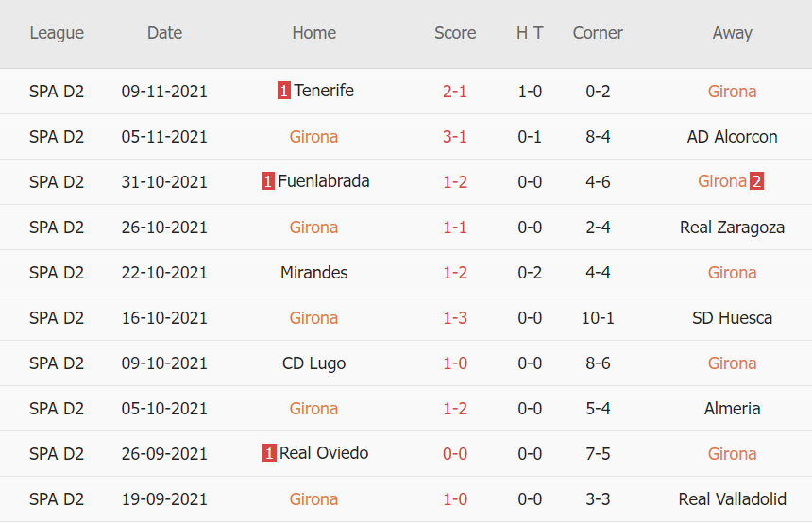Viewport: 812px width, 523px height.
Task: Open the Tenerife team link
Action: click(x=324, y=91)
